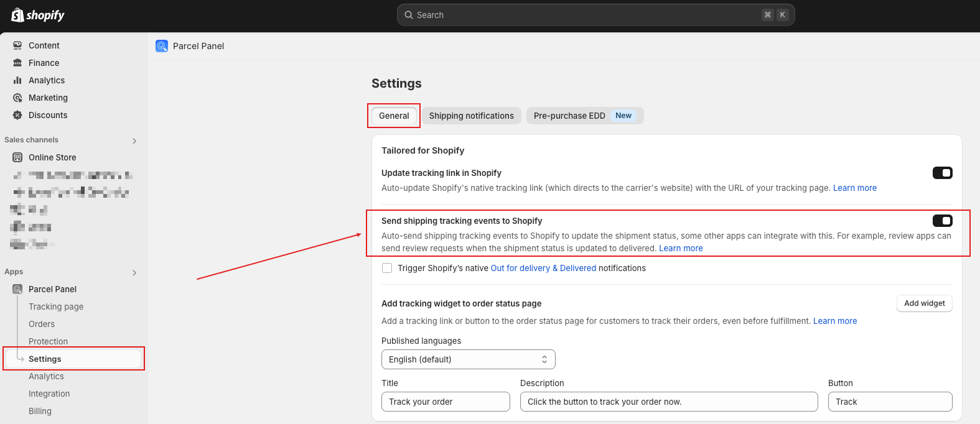Expand the Apps section chevron

[x=134, y=273]
